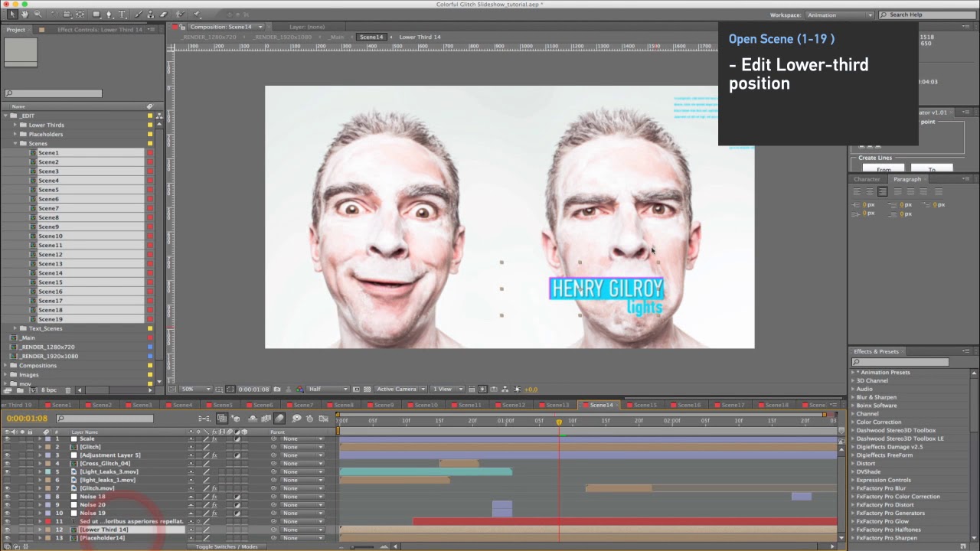Click the left-align paragraph icon
Viewport: 980px width, 551px height.
857,191
